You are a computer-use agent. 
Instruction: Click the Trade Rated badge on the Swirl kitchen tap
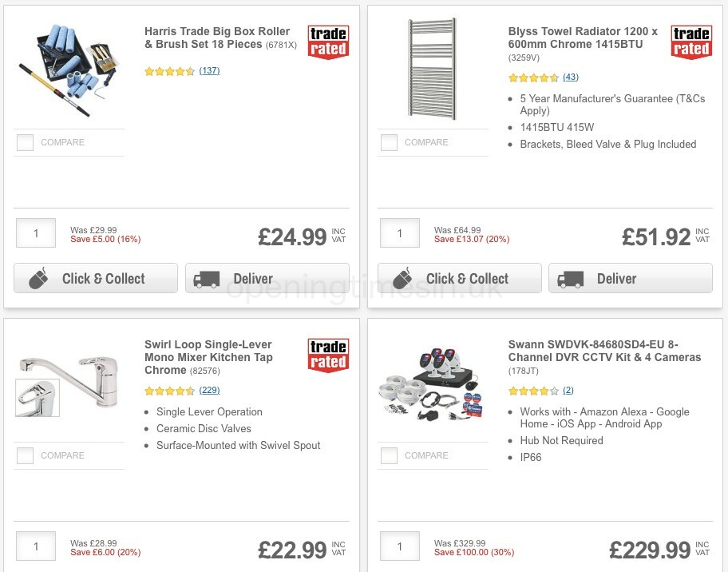pyautogui.click(x=328, y=355)
